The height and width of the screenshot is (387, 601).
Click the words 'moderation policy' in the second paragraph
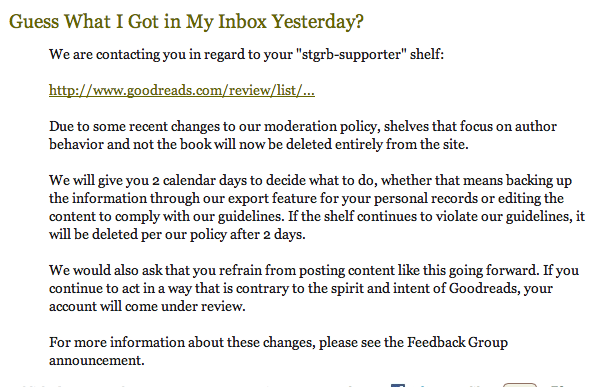320,126
